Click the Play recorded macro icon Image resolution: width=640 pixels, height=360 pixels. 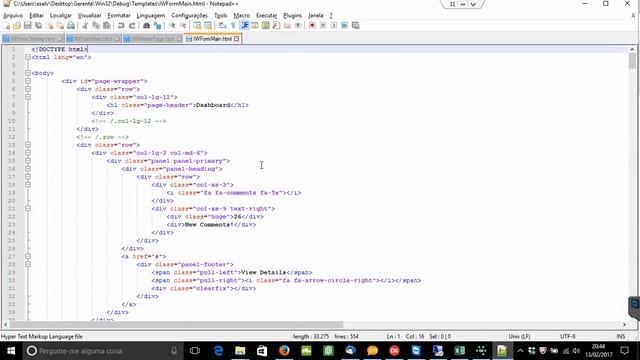click(334, 26)
